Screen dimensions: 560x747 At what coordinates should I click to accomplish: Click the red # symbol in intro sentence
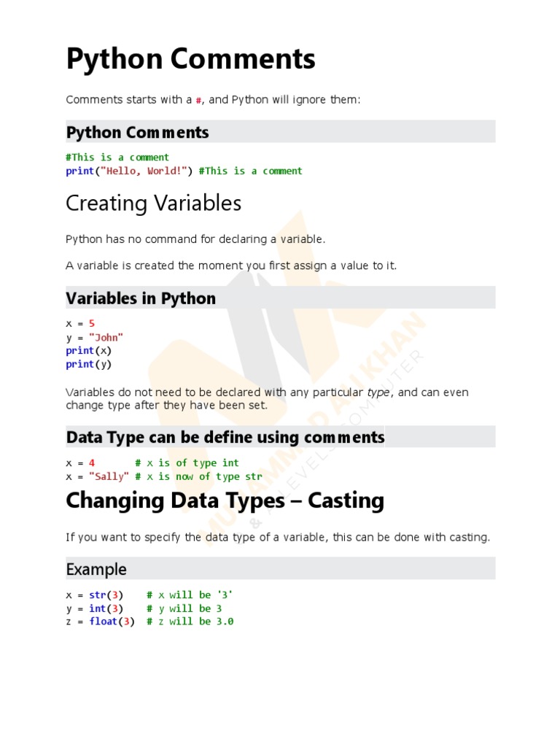198,100
